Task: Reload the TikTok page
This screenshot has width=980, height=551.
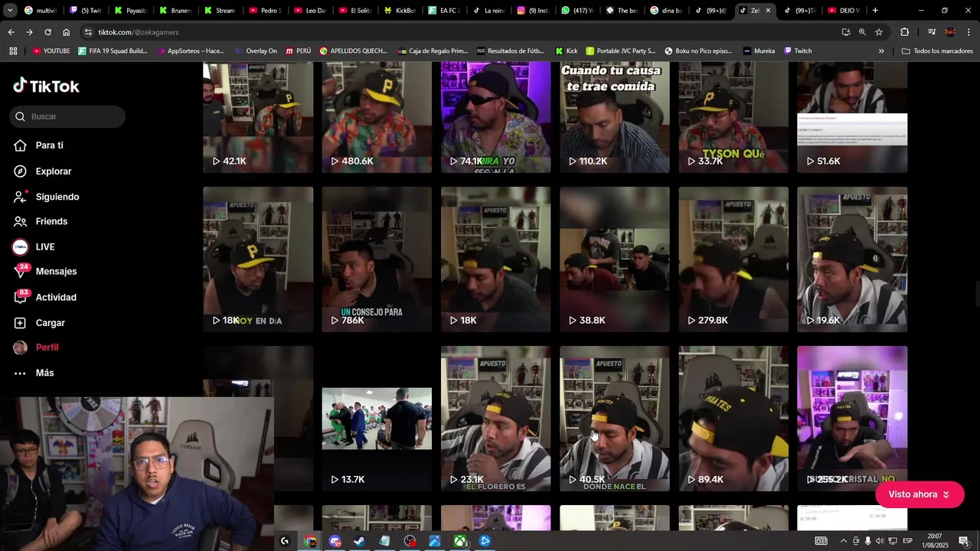Action: (47, 32)
